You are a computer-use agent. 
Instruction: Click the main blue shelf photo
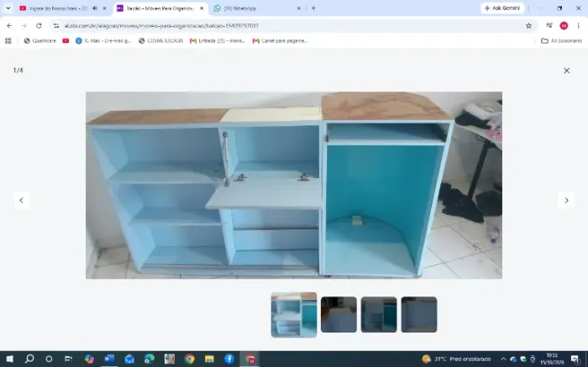click(x=294, y=186)
